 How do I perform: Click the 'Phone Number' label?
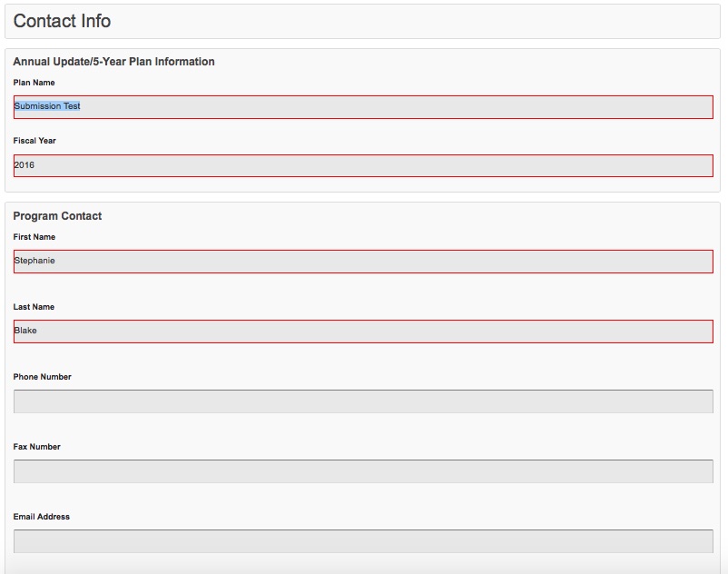pyautogui.click(x=42, y=377)
